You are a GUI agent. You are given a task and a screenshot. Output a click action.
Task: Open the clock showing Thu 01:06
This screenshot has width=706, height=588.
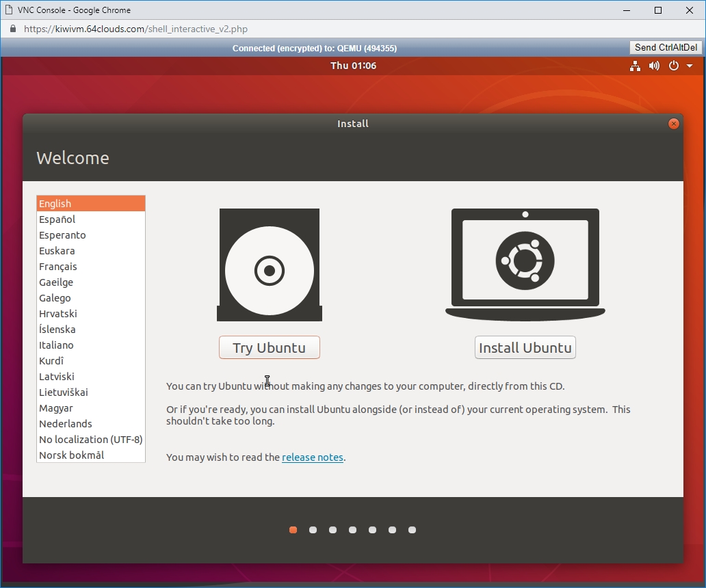(x=353, y=66)
